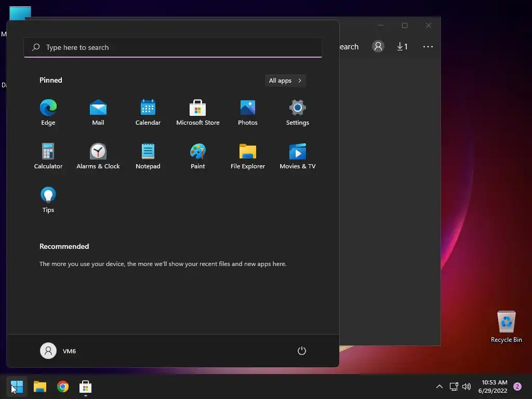Screen dimensions: 532x399
Task: Switch to Microsoft Store on taskbar
Action: 86,387
